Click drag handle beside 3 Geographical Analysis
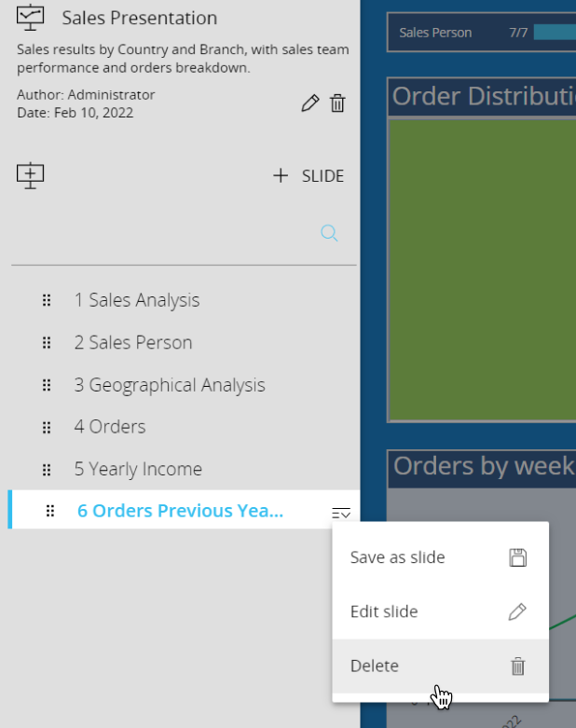 click(47, 385)
